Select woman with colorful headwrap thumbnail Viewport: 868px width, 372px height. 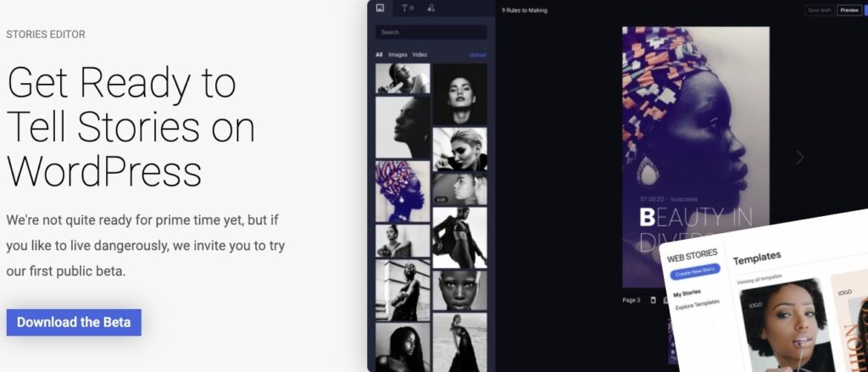(403, 192)
